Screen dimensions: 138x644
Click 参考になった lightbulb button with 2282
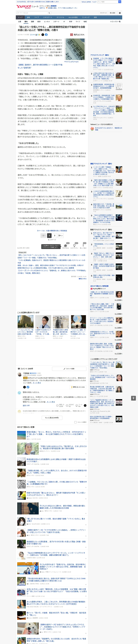click(78, 387)
